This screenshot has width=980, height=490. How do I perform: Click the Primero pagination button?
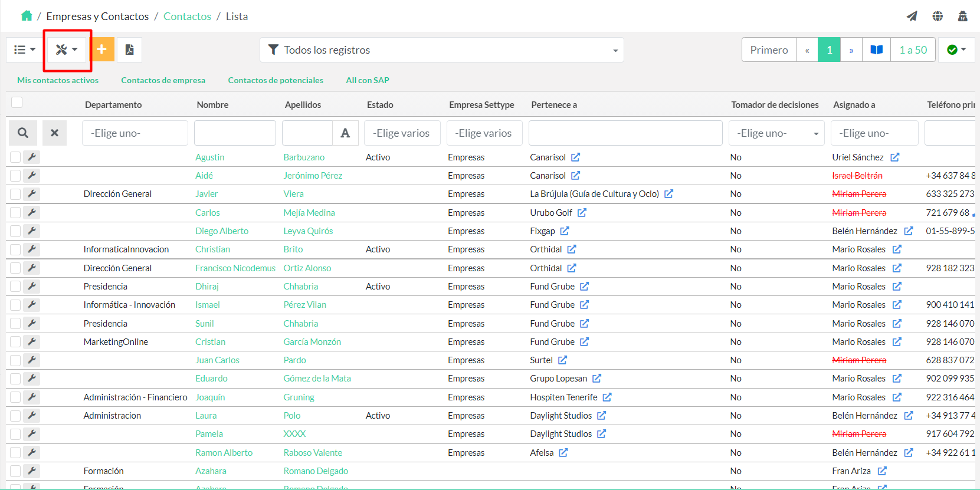(769, 50)
